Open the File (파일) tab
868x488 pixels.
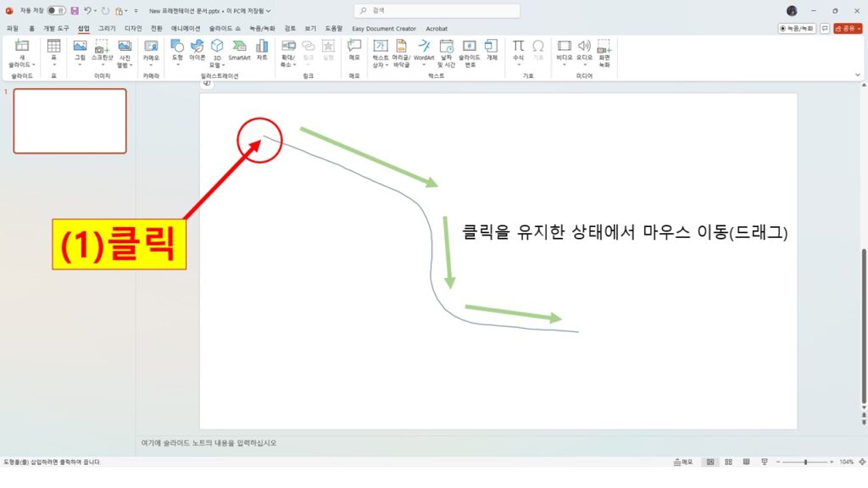(12, 28)
